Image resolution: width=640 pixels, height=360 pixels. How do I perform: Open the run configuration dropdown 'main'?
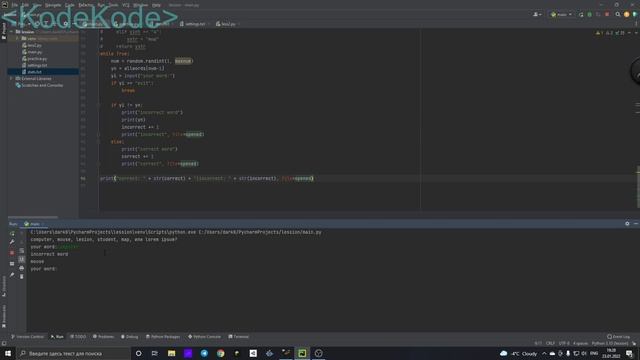pos(561,14)
